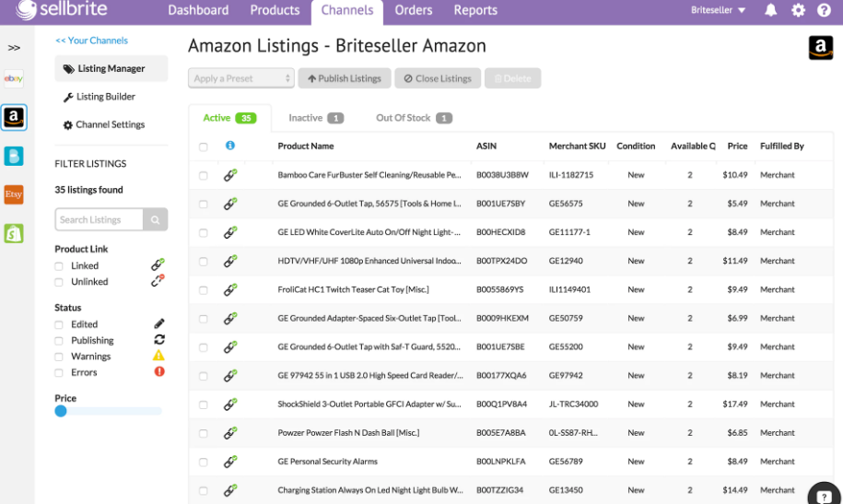Enable the Warnings status filter
843x504 pixels.
click(59, 357)
